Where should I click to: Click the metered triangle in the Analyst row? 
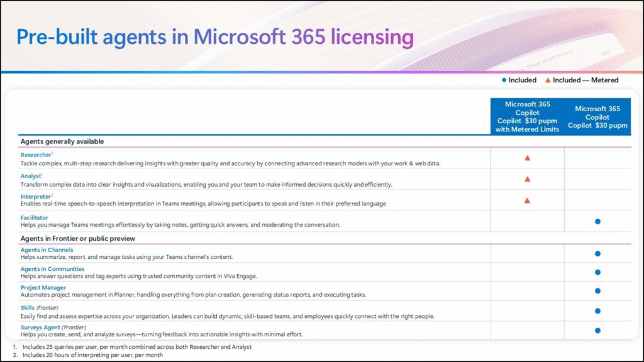(527, 179)
